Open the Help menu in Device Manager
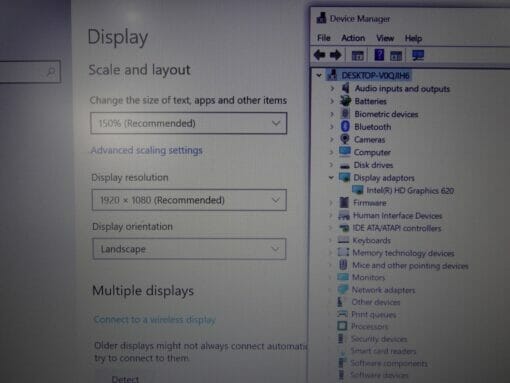 click(413, 38)
